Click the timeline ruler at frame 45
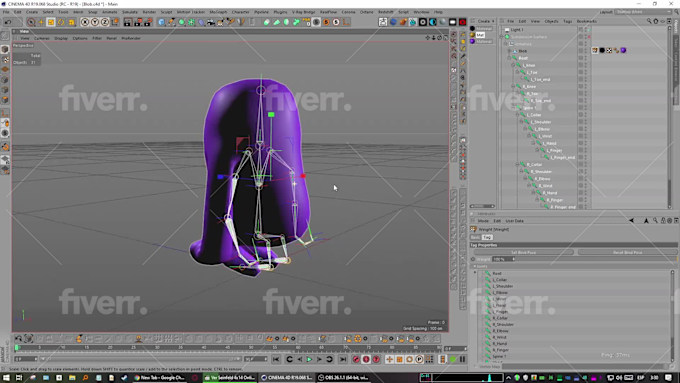 click(x=227, y=348)
